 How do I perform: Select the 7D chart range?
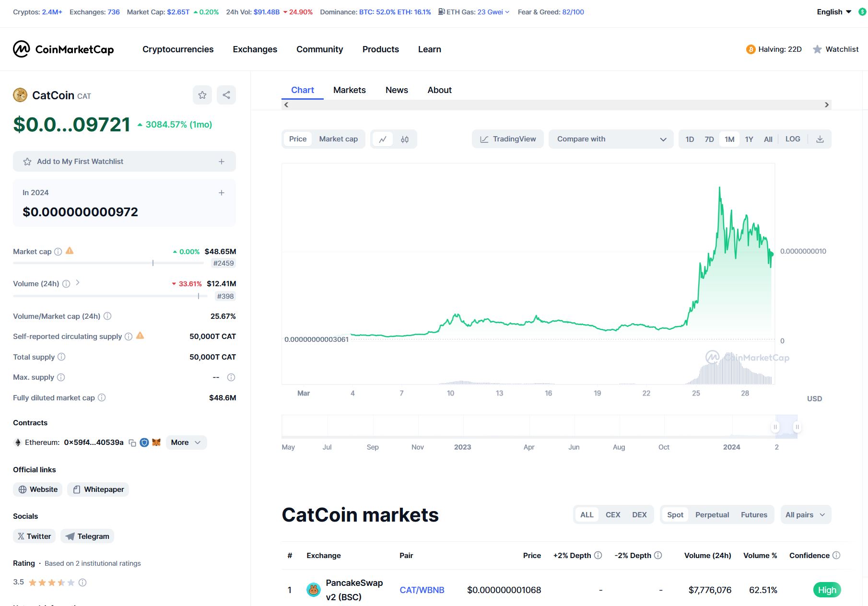(709, 140)
